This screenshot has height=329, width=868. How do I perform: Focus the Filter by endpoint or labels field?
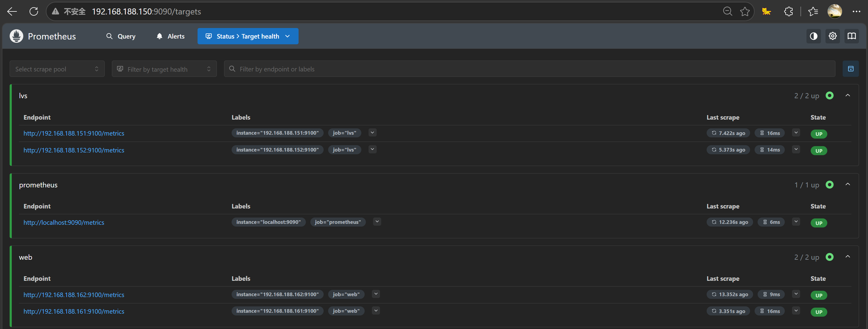pos(529,69)
